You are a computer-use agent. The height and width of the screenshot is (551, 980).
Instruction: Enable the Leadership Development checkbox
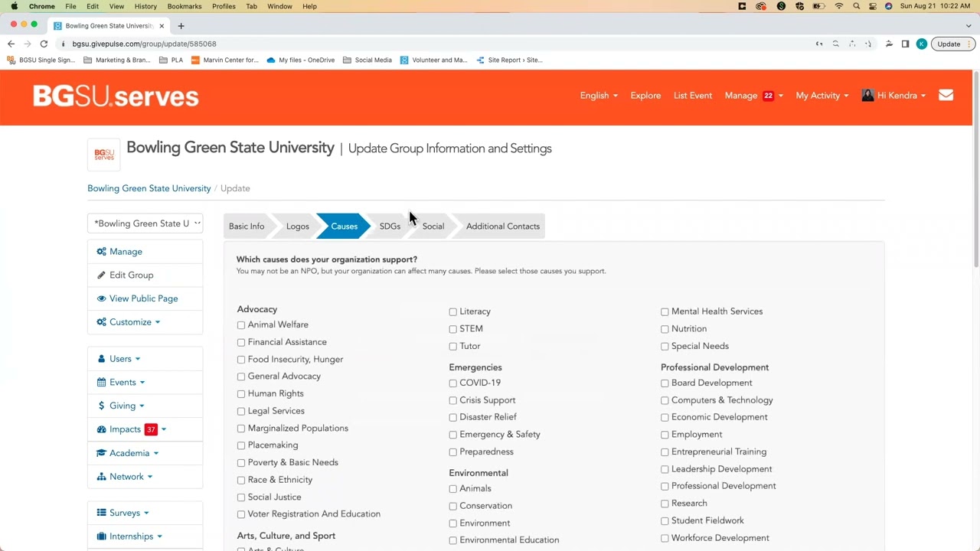(665, 469)
